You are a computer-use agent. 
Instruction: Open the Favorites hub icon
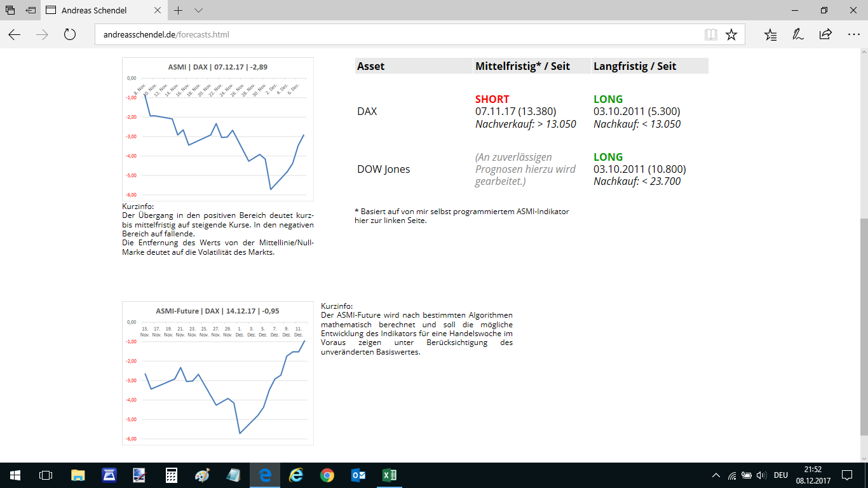point(770,34)
